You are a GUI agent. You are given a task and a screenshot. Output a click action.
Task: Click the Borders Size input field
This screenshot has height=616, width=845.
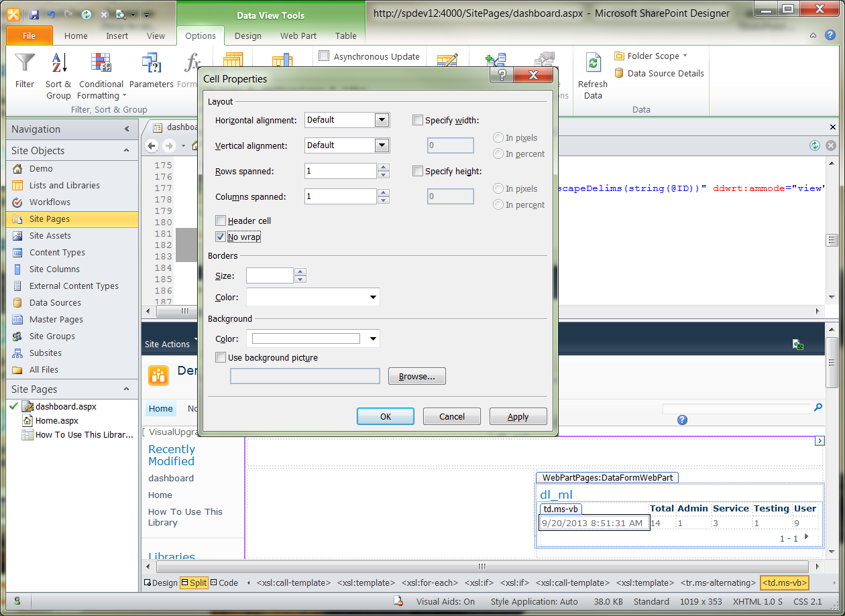(270, 275)
